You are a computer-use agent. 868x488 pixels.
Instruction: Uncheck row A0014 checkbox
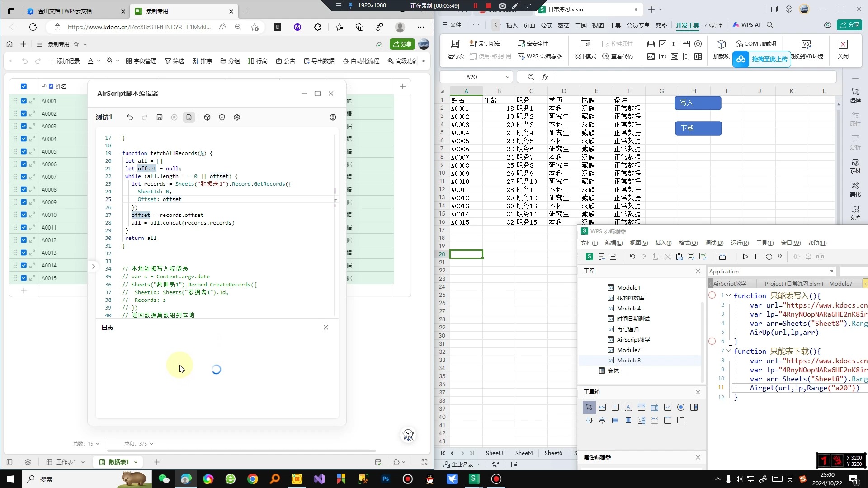24,265
